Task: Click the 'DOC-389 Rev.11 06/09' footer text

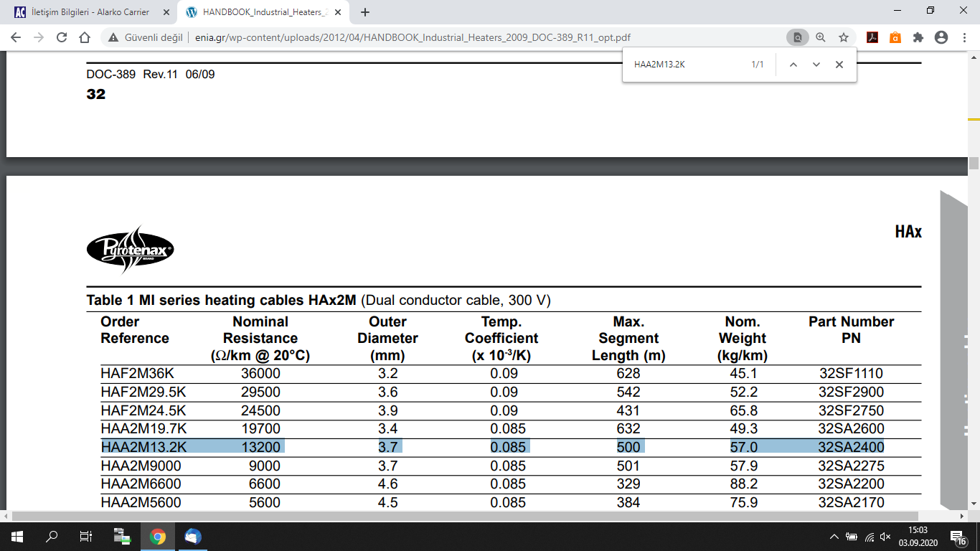Action: point(151,75)
